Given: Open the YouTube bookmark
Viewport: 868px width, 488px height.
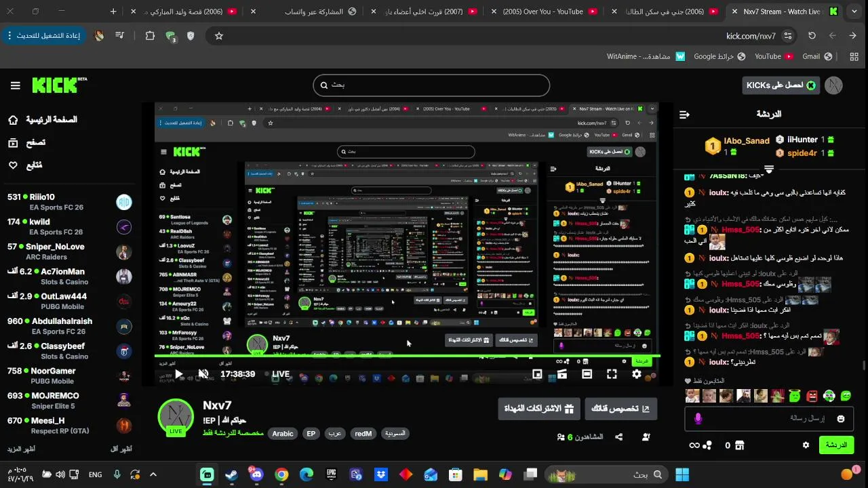Looking at the screenshot, I should click(x=774, y=57).
